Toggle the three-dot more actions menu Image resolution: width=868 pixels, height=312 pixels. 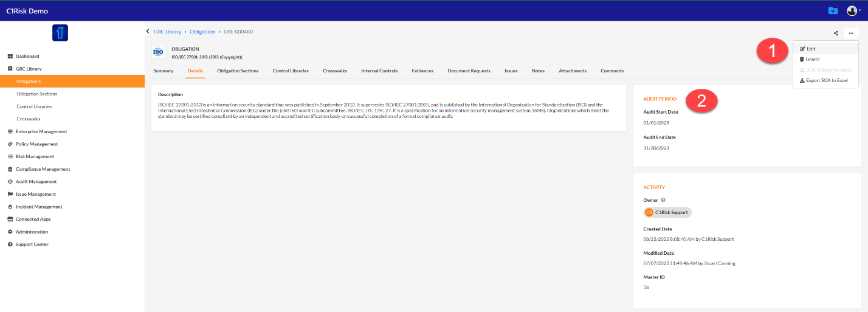[851, 33]
